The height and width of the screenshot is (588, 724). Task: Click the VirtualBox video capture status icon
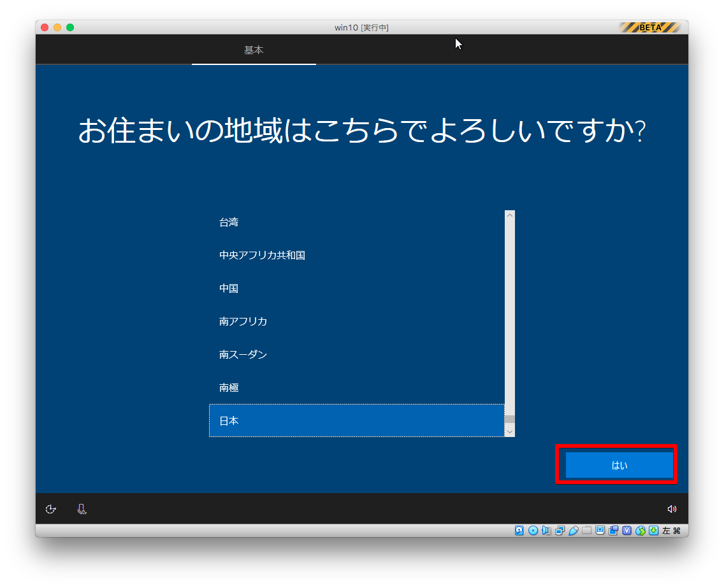pyautogui.click(x=613, y=530)
